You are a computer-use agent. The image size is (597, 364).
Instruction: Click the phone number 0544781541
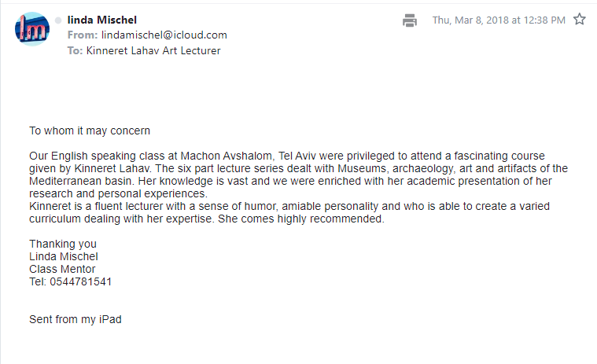pyautogui.click(x=81, y=281)
